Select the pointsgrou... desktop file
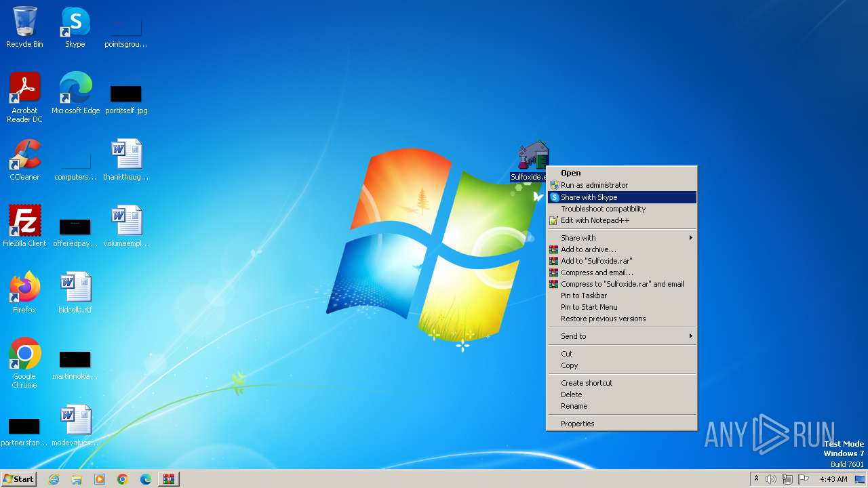Screen dimensions: 868x488 [125, 32]
